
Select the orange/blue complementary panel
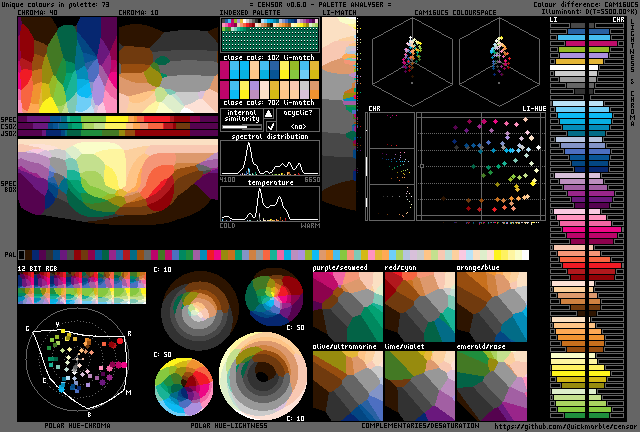491,303
